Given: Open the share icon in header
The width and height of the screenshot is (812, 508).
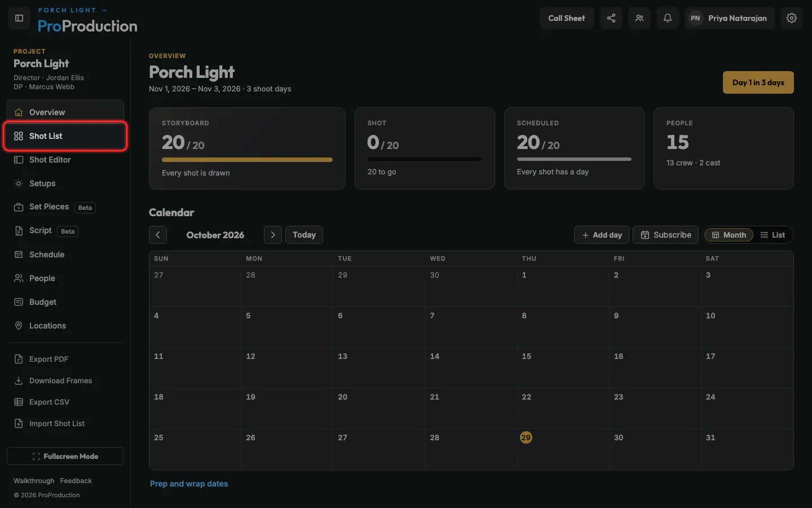Looking at the screenshot, I should pos(611,18).
